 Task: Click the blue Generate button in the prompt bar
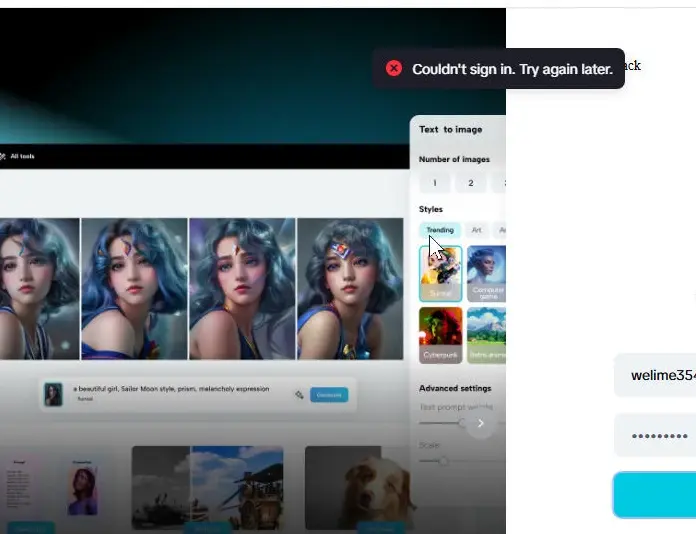coord(329,395)
